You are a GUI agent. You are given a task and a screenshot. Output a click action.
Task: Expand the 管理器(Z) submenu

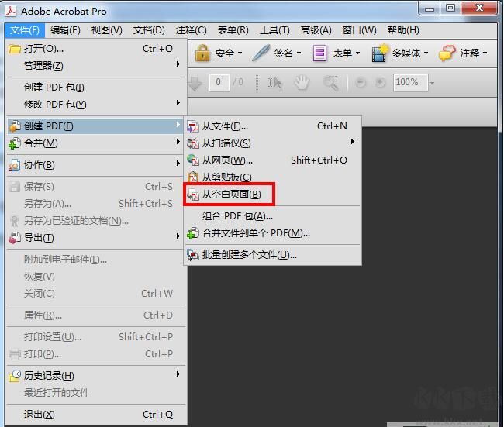(96, 66)
